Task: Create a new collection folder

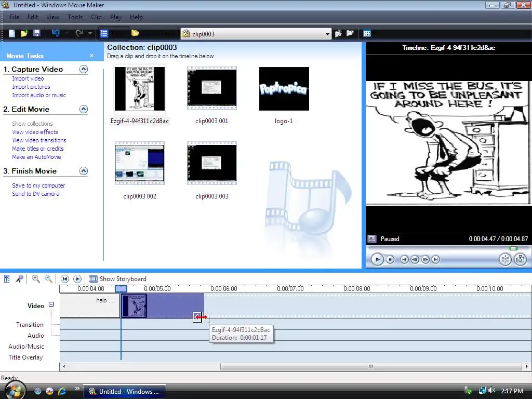Action: point(350,33)
